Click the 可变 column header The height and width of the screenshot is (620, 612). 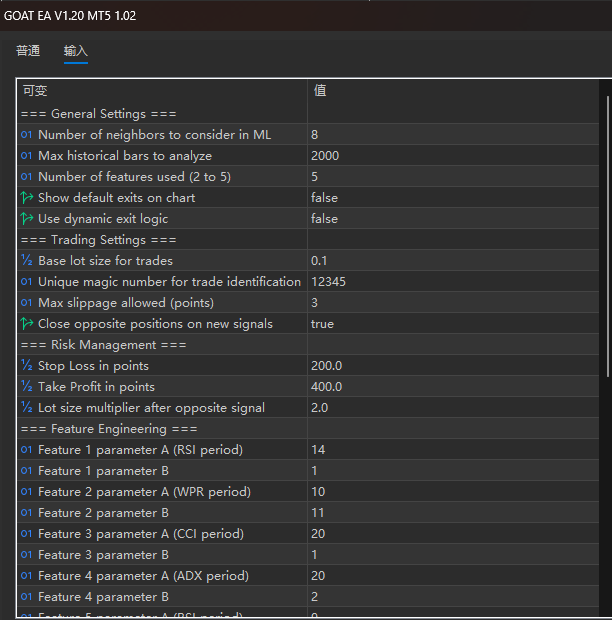(x=162, y=91)
